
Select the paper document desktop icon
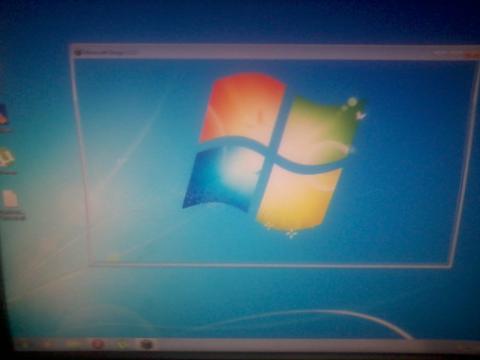[10, 199]
